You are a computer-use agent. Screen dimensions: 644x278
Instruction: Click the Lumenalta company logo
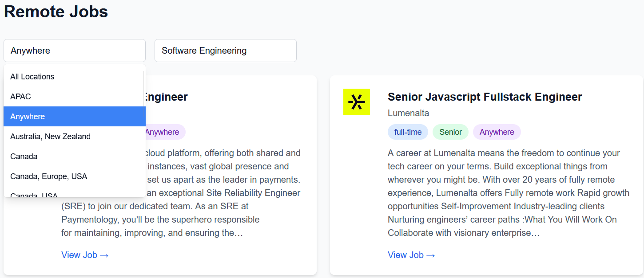click(356, 102)
